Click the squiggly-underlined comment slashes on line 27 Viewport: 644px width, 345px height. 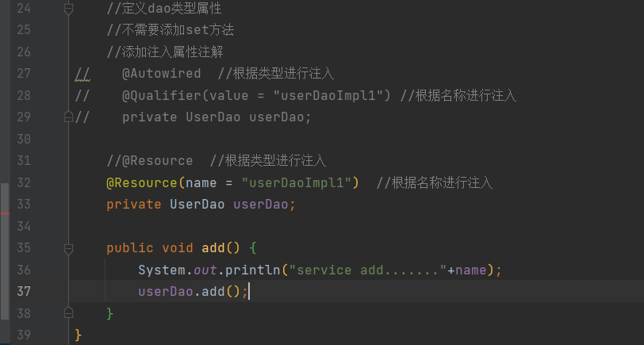82,75
